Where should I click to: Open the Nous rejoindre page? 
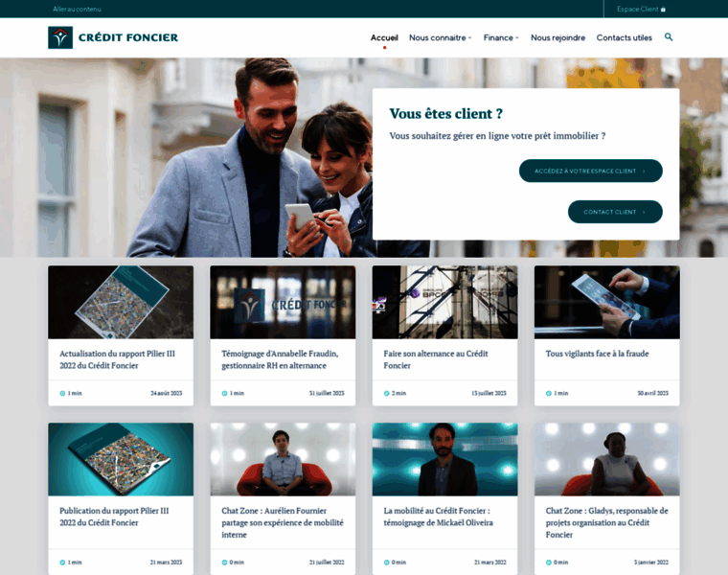557,37
